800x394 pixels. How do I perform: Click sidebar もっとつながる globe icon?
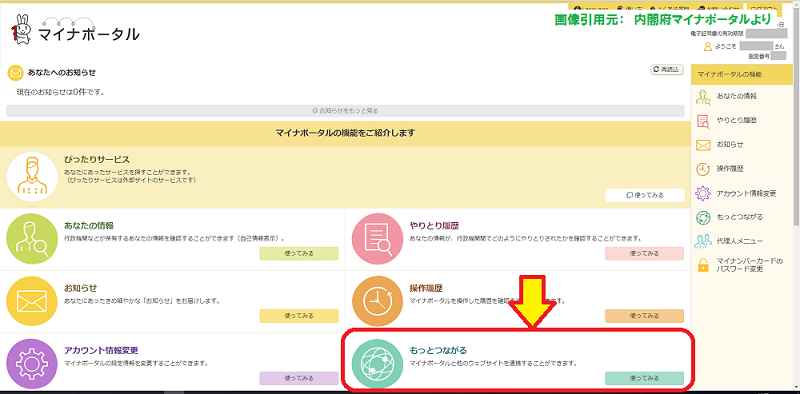tap(703, 217)
